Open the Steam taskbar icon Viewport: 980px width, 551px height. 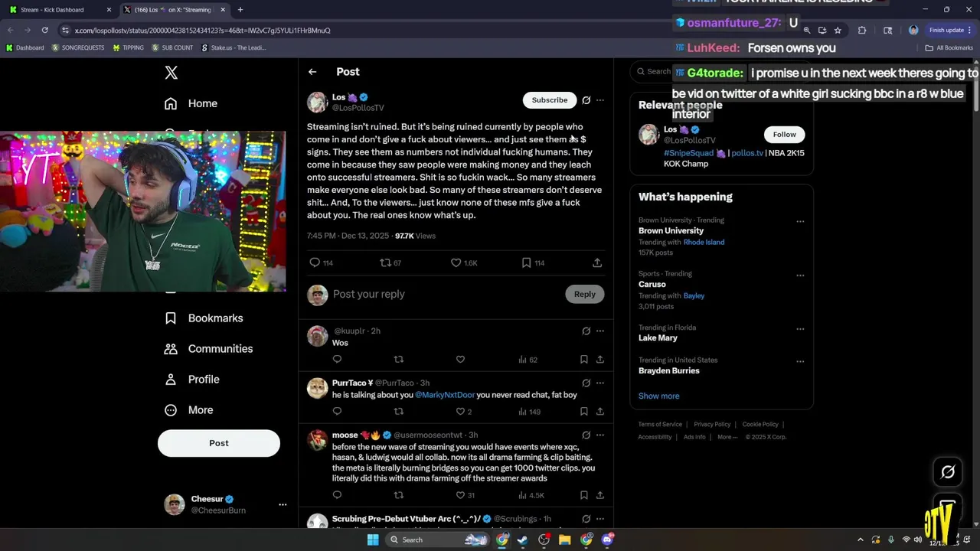pos(522,540)
